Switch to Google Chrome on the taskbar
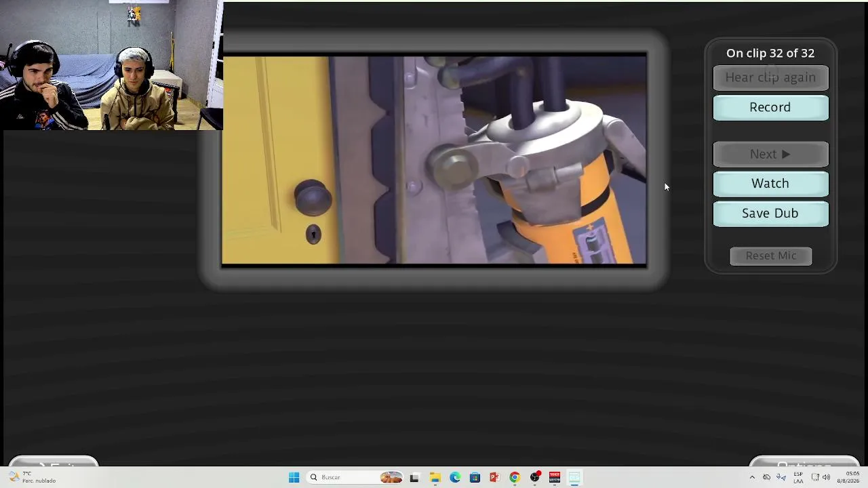 click(x=515, y=477)
